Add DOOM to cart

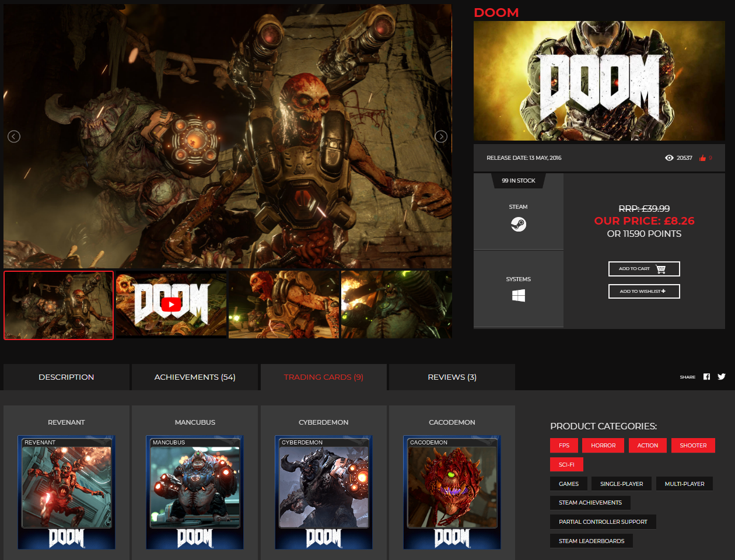[x=644, y=269]
